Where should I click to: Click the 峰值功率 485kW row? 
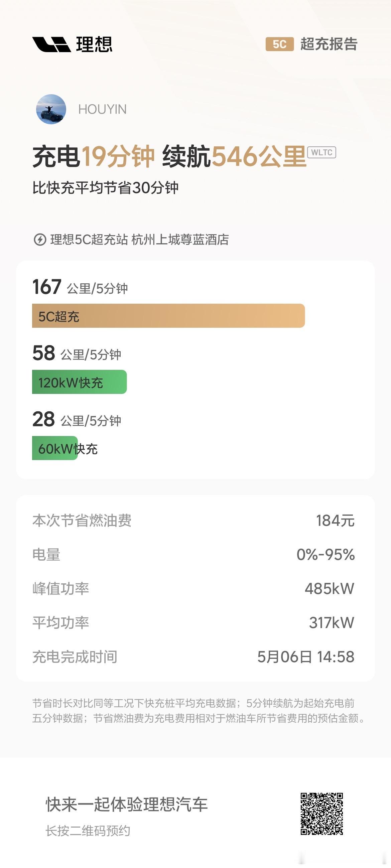tap(193, 589)
